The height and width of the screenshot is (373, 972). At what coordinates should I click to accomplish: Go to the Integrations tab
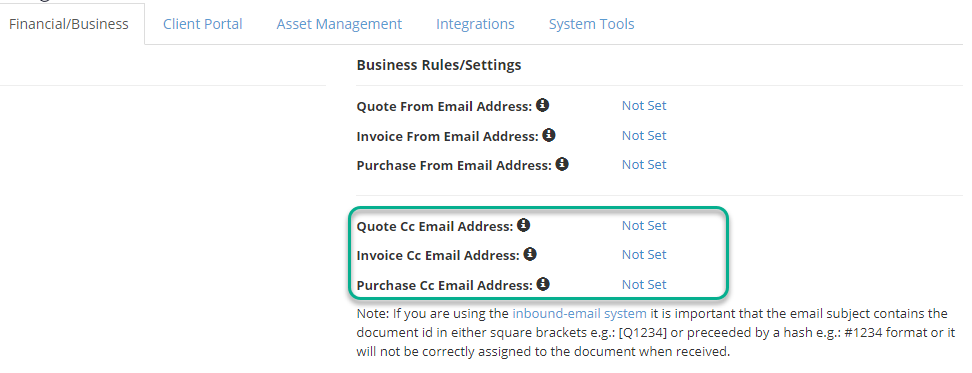click(x=475, y=24)
